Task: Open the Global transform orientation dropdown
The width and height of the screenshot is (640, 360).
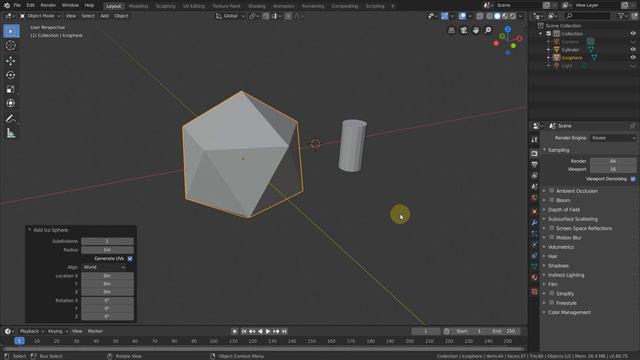Action: coord(231,16)
